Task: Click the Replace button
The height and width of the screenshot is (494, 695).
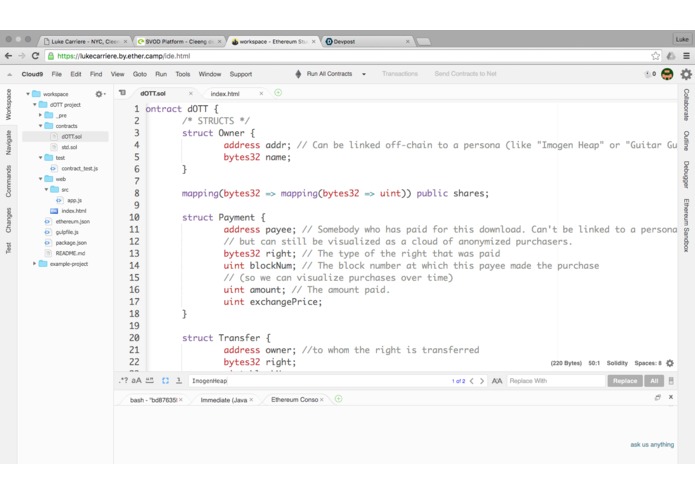Action: point(625,381)
